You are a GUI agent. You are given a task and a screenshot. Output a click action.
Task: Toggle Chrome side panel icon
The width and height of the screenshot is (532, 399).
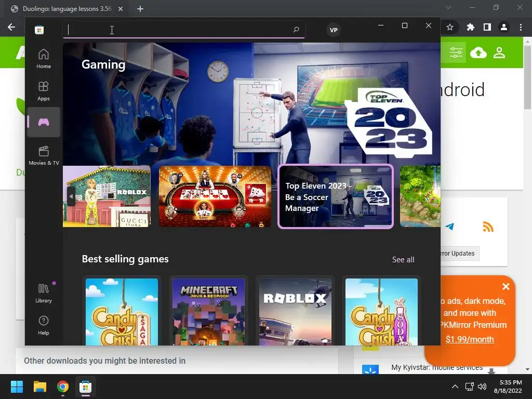(487, 27)
